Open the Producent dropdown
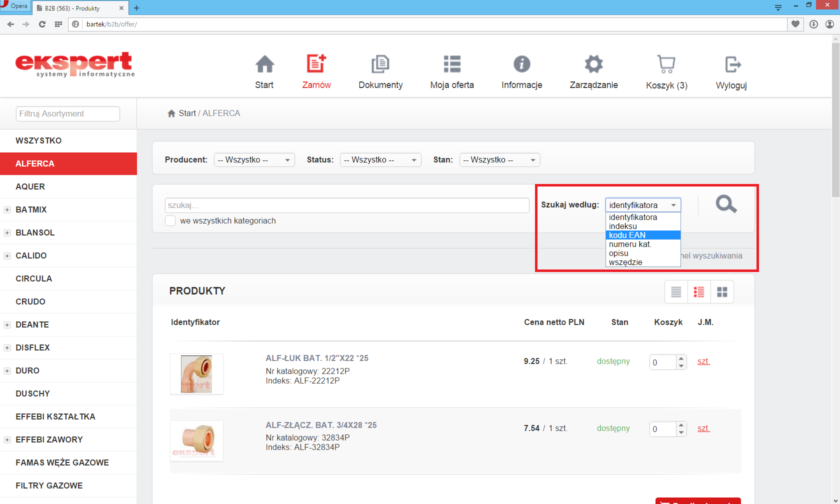Image resolution: width=840 pixels, height=504 pixels. (254, 160)
